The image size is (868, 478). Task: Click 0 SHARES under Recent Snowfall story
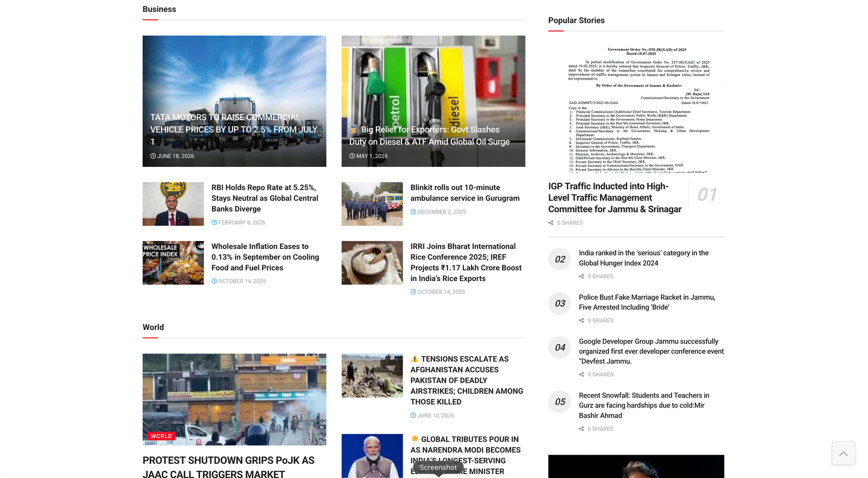(601, 429)
